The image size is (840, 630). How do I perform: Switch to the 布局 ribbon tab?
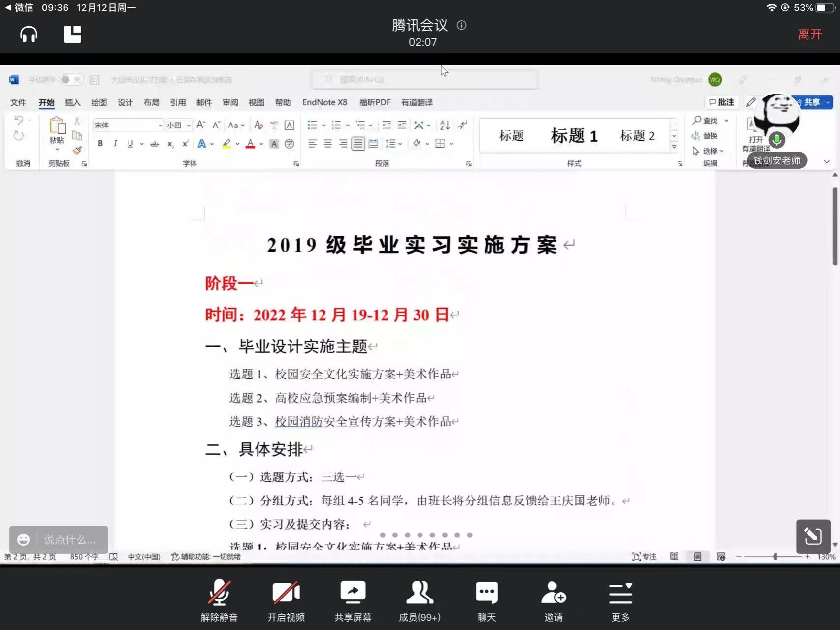click(151, 102)
